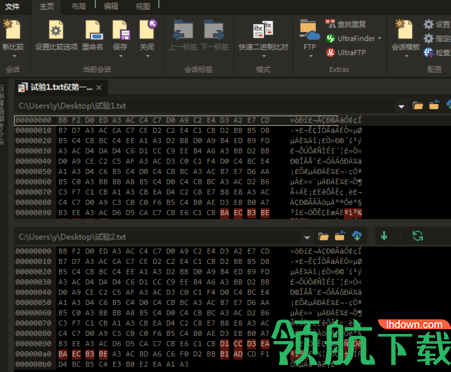Image resolution: width=451 pixels, height=372 pixels.
Task: Close the 试验1.txt session tab
Action: pyautogui.click(x=99, y=88)
